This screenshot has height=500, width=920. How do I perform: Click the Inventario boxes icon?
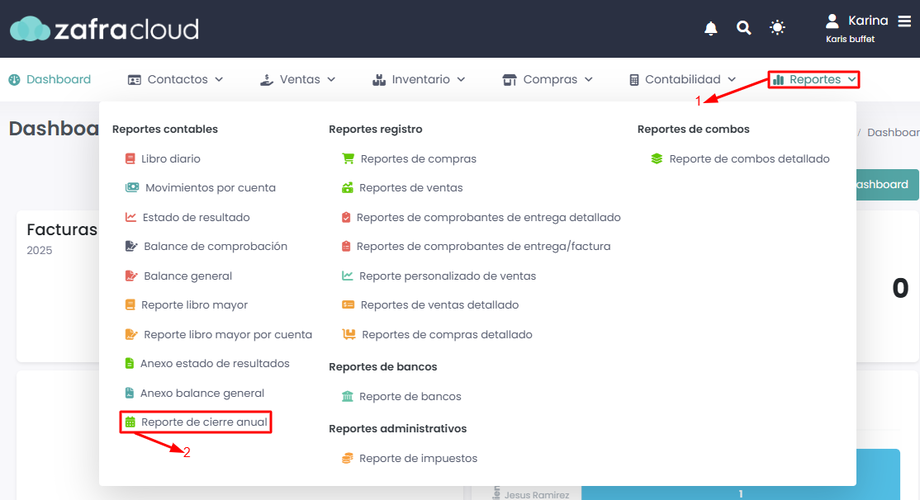tap(379, 80)
